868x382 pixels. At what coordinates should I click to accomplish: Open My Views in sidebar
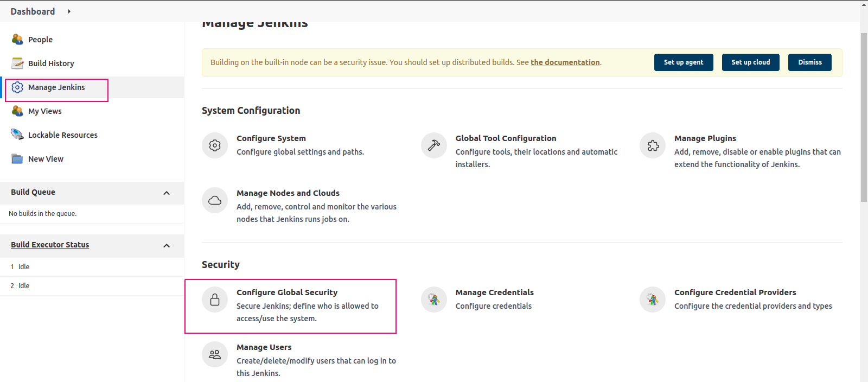(x=45, y=111)
